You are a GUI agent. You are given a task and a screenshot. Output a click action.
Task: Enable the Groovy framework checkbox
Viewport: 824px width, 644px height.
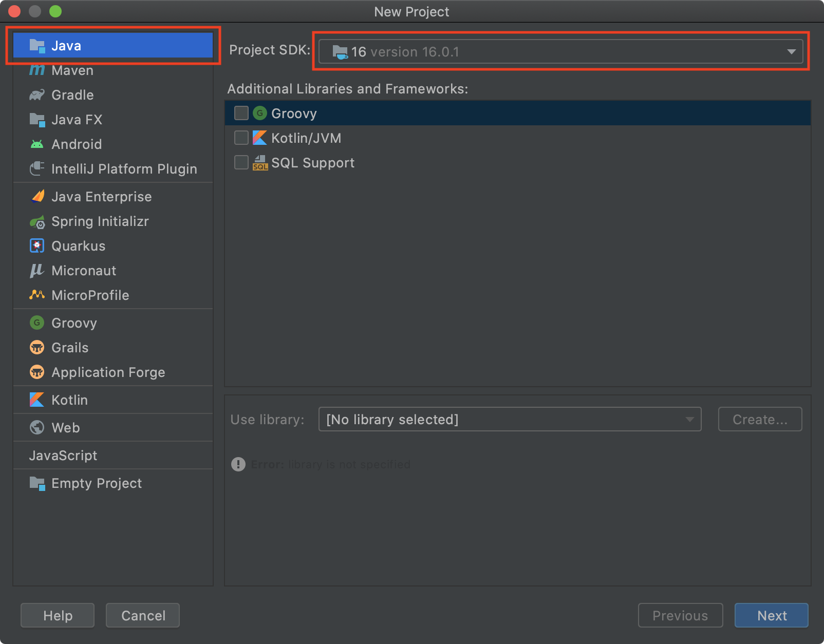pyautogui.click(x=241, y=113)
